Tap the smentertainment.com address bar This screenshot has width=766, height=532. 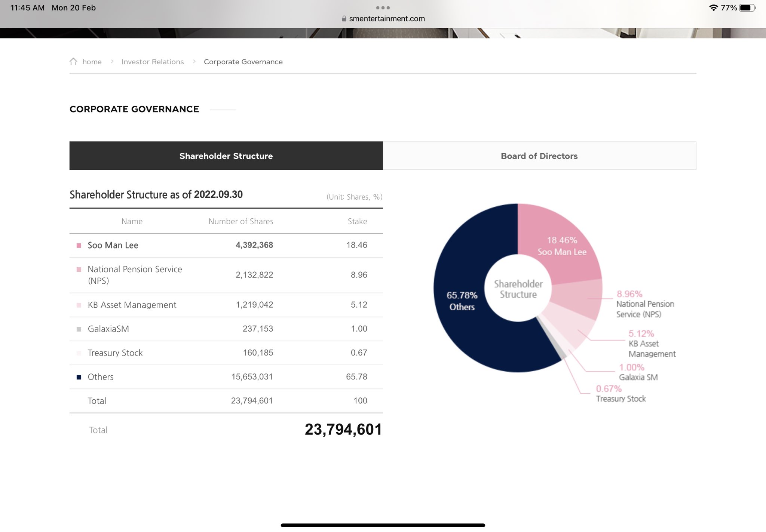(x=387, y=19)
